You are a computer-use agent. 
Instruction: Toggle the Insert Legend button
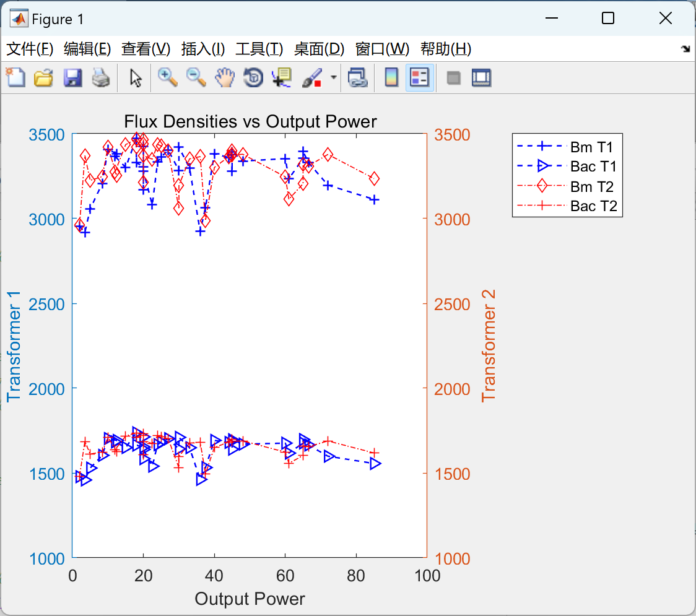tap(419, 77)
